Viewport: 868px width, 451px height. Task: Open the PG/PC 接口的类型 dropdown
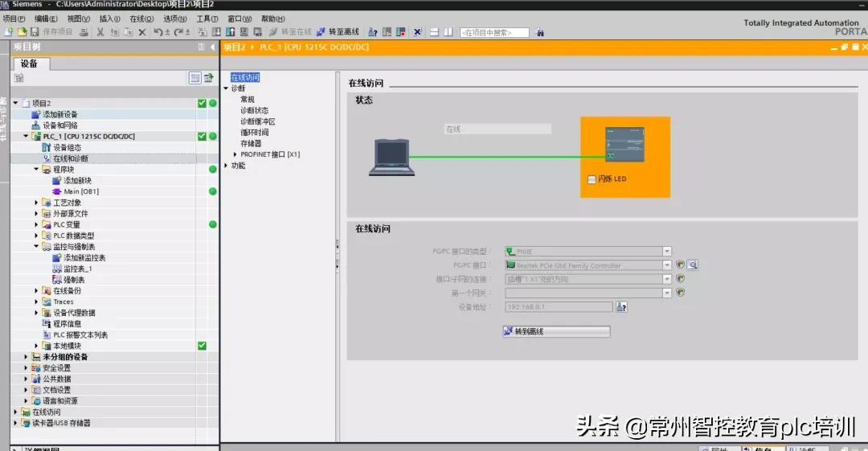667,252
